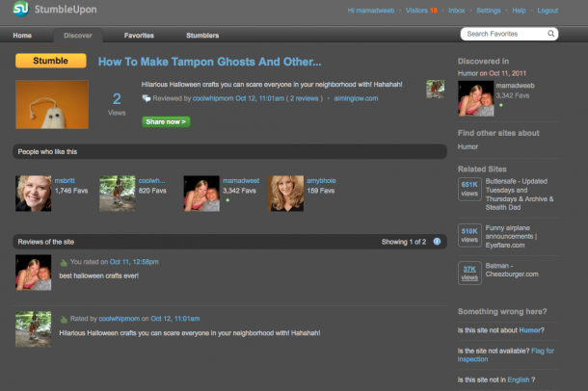The image size is (588, 391).
Task: Click the StumbleUpon logo icon
Action: pyautogui.click(x=20, y=9)
